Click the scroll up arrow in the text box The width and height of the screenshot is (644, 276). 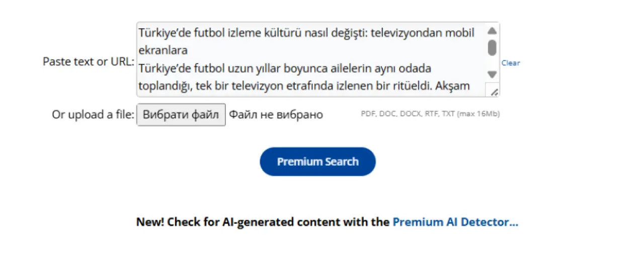[492, 31]
